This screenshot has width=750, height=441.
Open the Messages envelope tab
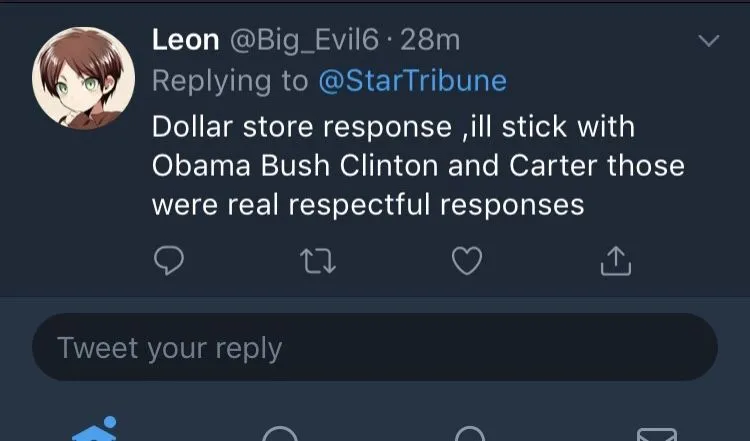click(x=656, y=434)
